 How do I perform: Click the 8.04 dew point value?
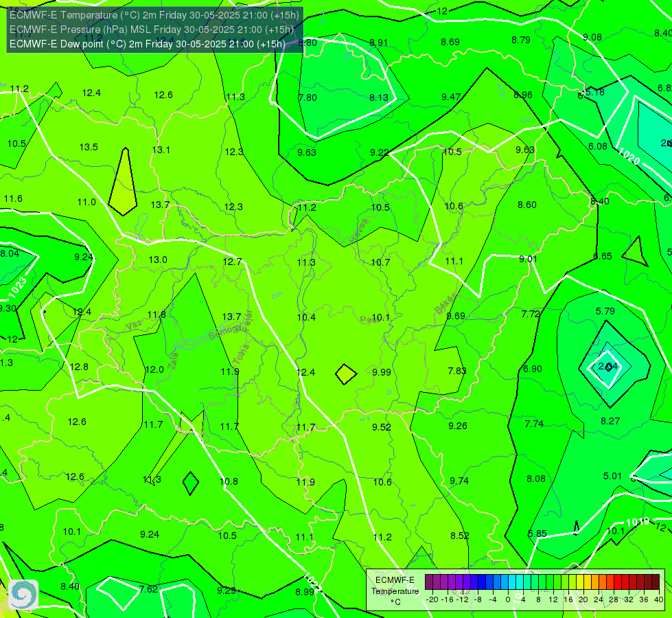coord(10,253)
